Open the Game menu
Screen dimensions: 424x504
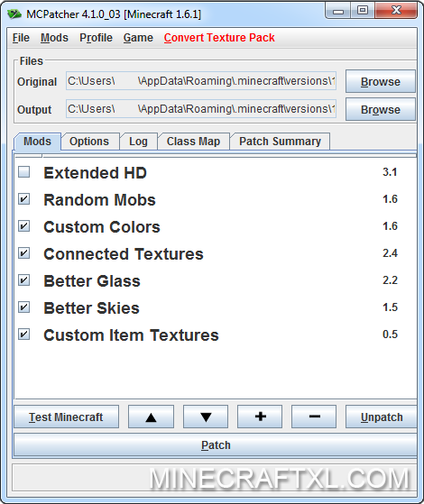coord(138,38)
